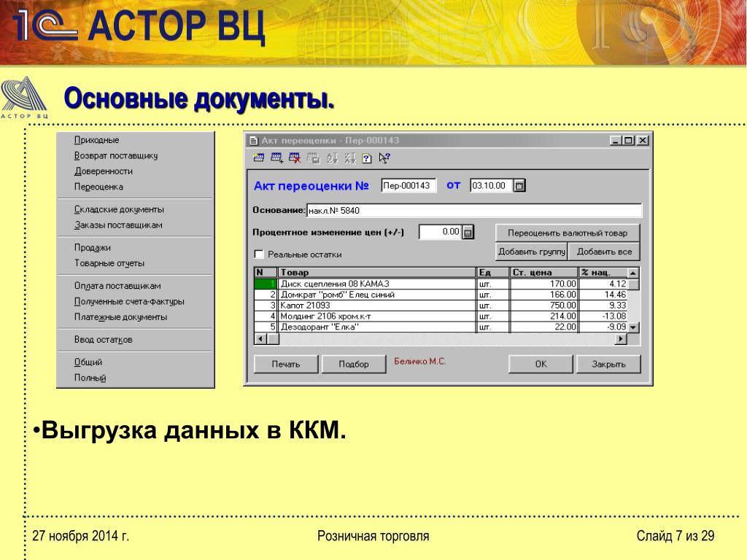Image resolution: width=747 pixels, height=560 pixels.
Task: Click the author name Беличко М.С.
Action: coord(419,362)
